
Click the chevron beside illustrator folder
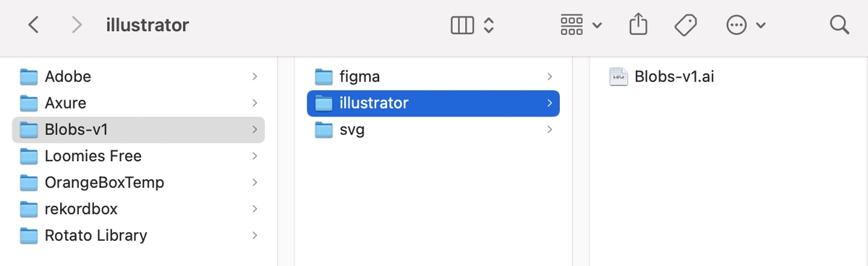pos(550,103)
